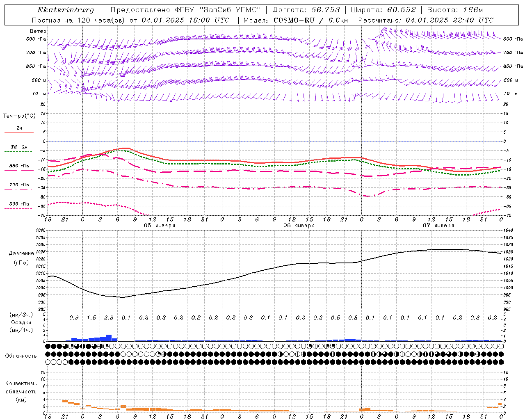Click the '07 января' date label
The height and width of the screenshot is (420, 525).
438,226
